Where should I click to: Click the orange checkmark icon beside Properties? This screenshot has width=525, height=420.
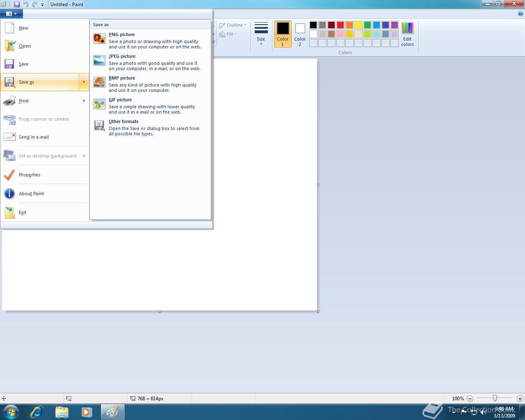point(9,175)
